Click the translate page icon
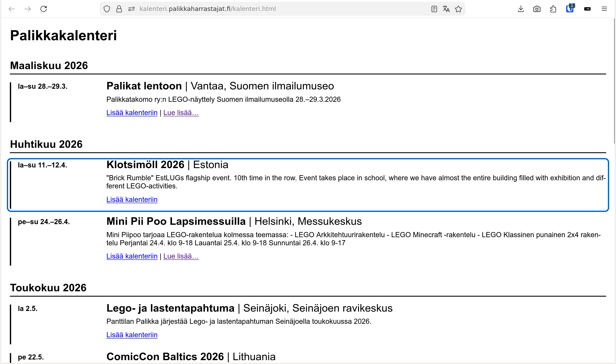616x364 pixels. [x=446, y=9]
